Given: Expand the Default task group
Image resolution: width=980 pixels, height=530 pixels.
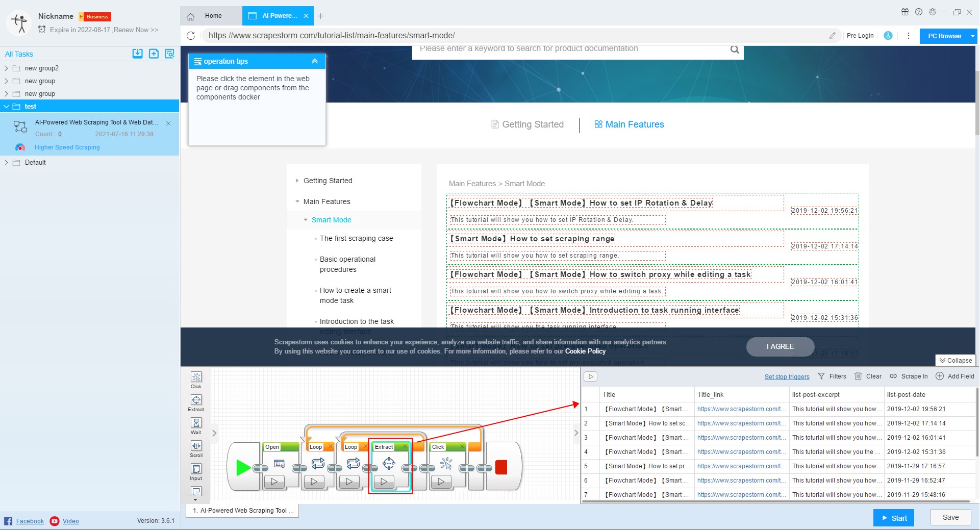Looking at the screenshot, I should coord(6,163).
